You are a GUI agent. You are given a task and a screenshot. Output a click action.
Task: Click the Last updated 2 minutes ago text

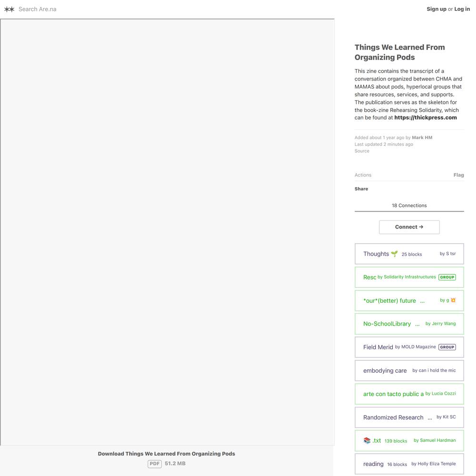(384, 144)
